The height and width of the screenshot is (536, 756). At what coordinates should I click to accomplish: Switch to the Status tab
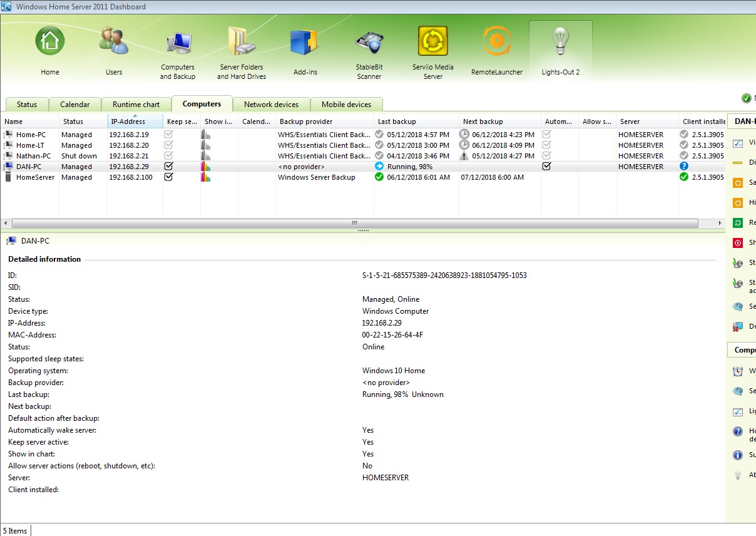[x=27, y=105]
